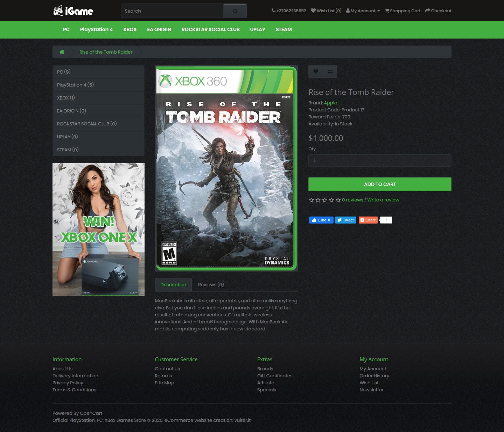
Task: Open the UPLAY menu
Action: point(258,29)
